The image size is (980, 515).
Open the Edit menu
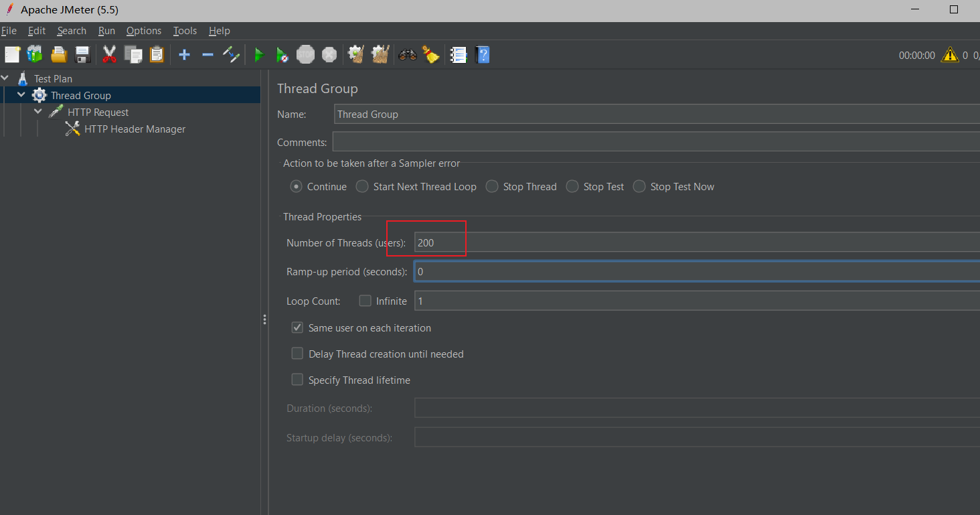point(37,31)
